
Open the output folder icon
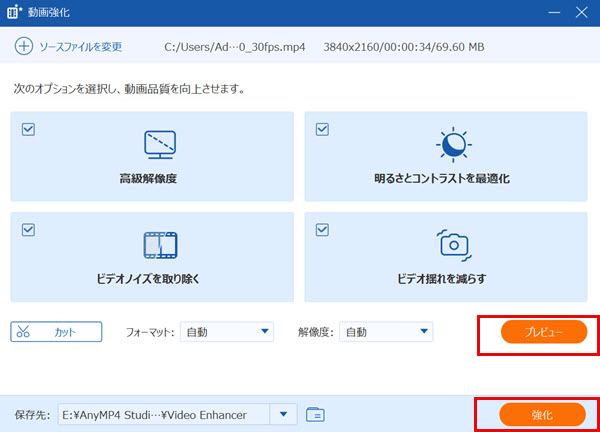point(316,414)
